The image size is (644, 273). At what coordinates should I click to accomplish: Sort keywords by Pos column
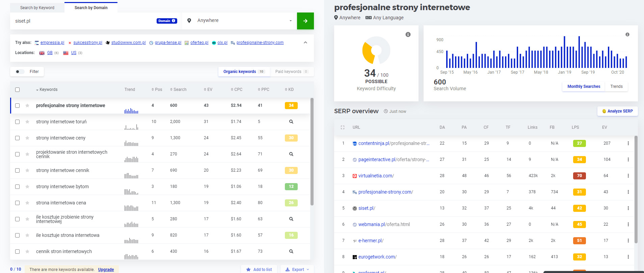click(157, 90)
